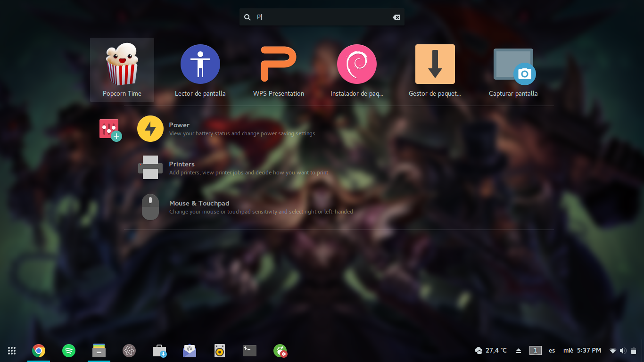The image size is (644, 362).
Task: Open Wi-Fi network status icon
Action: [613, 351]
